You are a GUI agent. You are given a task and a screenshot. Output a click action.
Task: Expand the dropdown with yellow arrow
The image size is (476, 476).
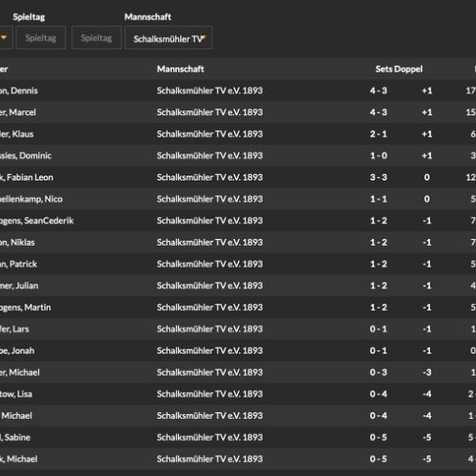(5, 38)
